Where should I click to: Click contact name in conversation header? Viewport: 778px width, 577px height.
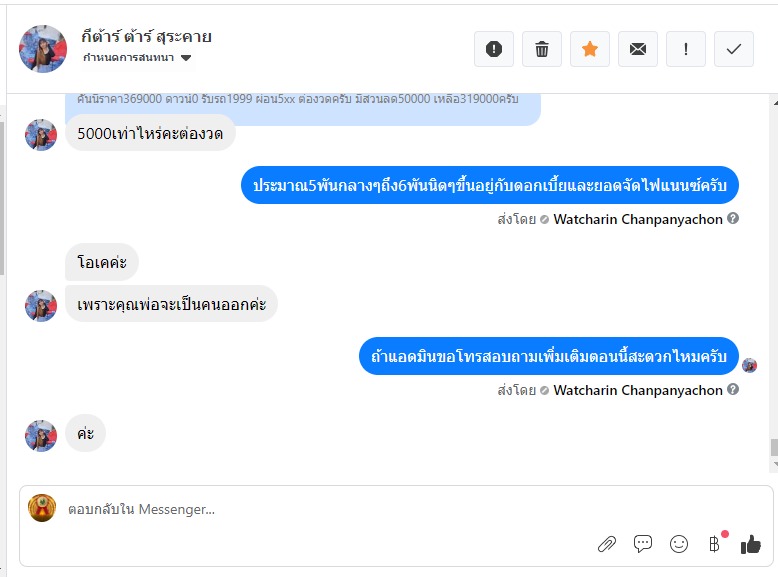147,37
